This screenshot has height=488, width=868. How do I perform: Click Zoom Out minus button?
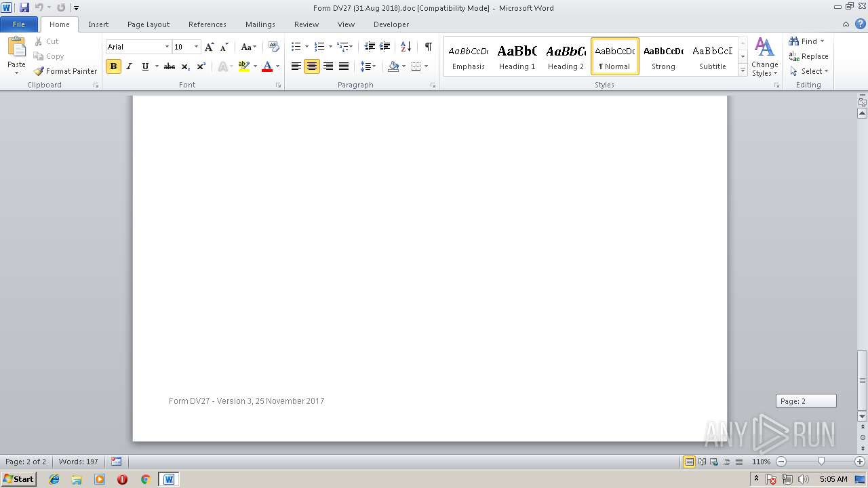(x=781, y=462)
